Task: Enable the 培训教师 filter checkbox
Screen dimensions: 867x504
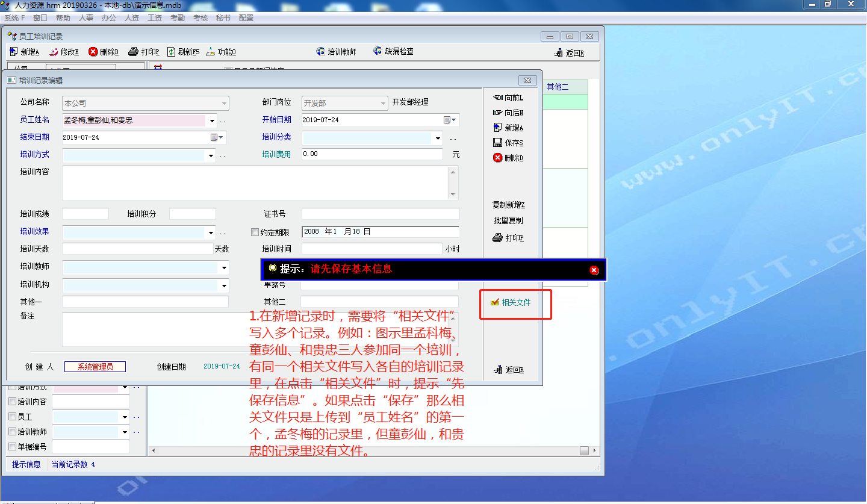Action: point(12,432)
